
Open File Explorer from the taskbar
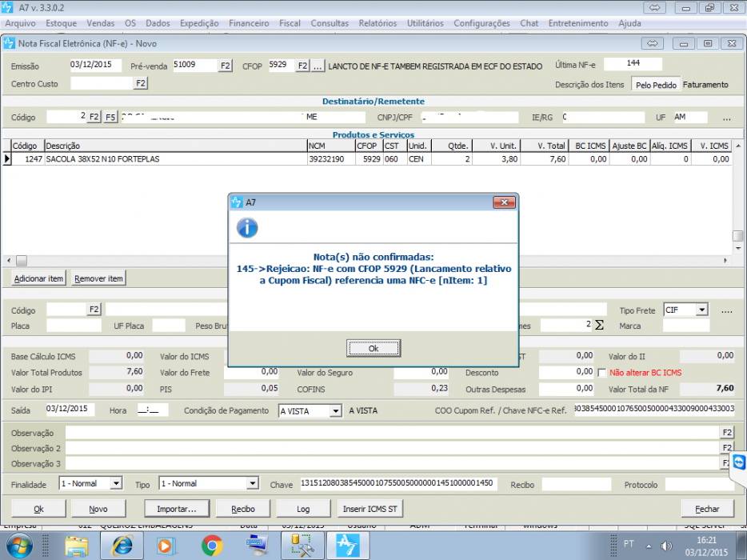(77, 546)
